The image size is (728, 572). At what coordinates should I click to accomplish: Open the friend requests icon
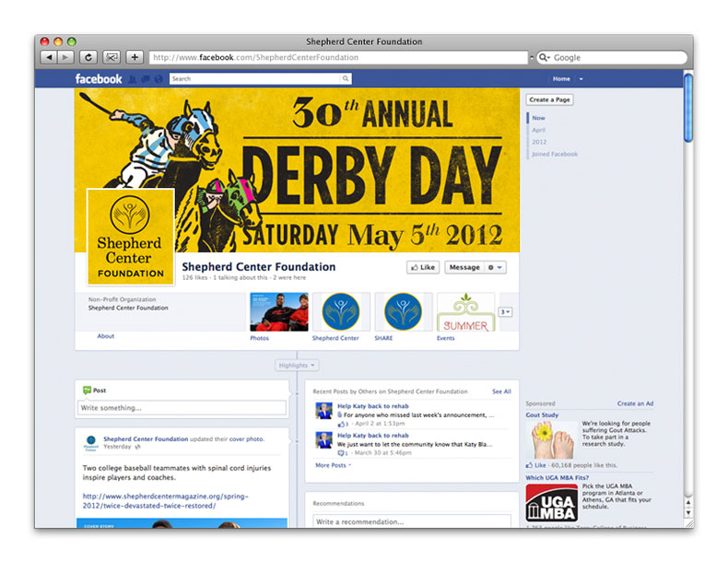coord(133,79)
